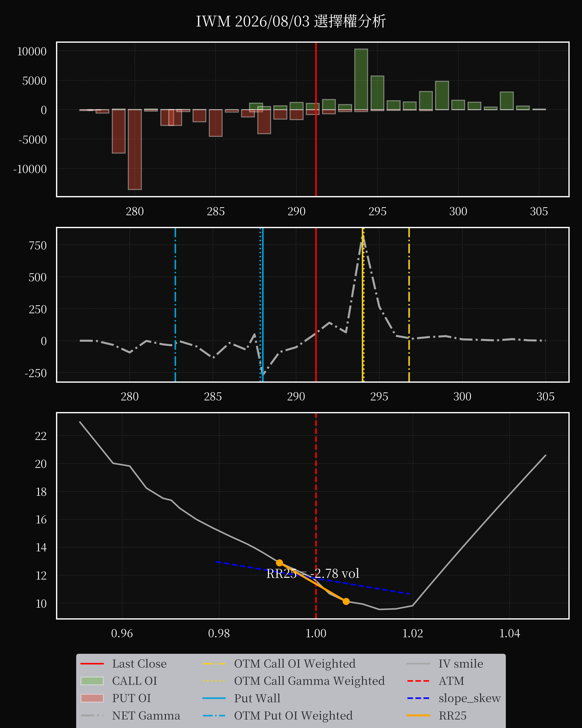Click the RR25 legend label
Viewport: 582px width, 728px height.
pos(453,716)
